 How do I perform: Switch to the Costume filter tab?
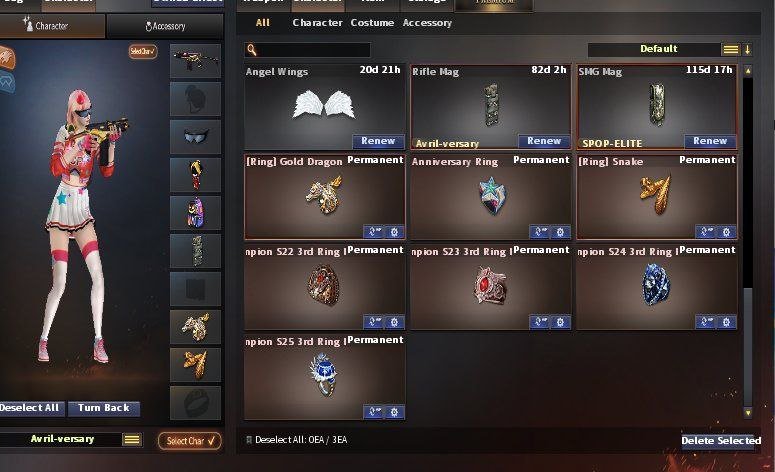pyautogui.click(x=372, y=23)
